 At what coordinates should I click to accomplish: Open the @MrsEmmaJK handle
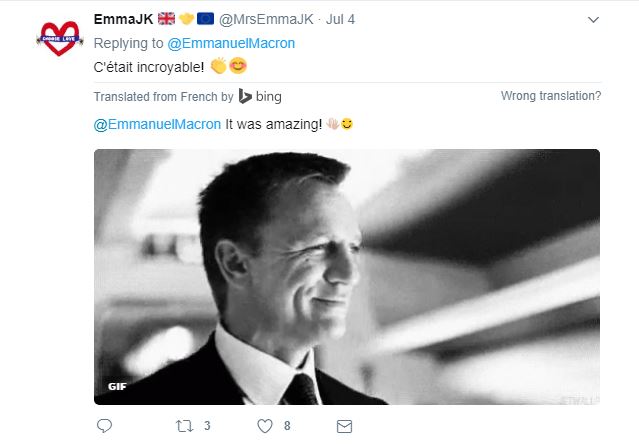click(x=266, y=19)
